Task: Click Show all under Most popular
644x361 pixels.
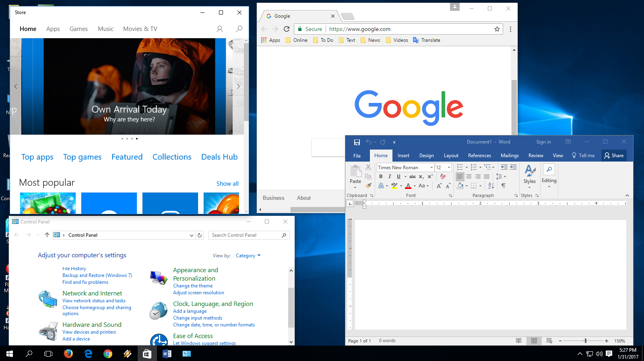Action: point(227,183)
